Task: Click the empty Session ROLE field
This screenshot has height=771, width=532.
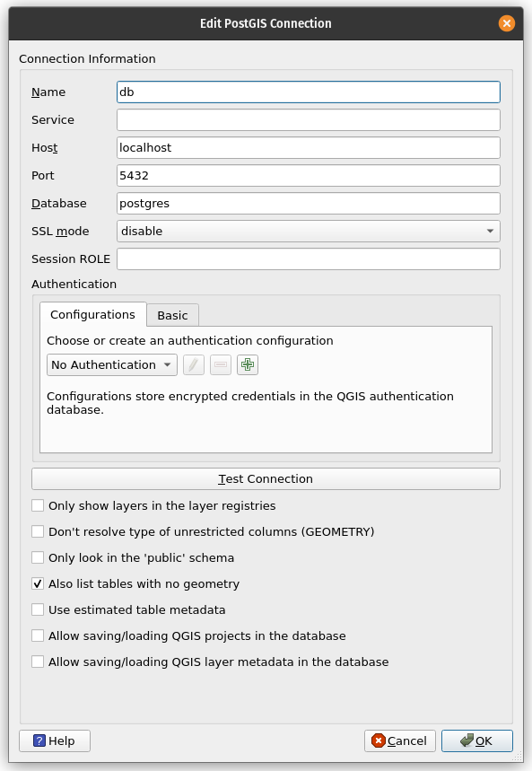Action: click(309, 259)
